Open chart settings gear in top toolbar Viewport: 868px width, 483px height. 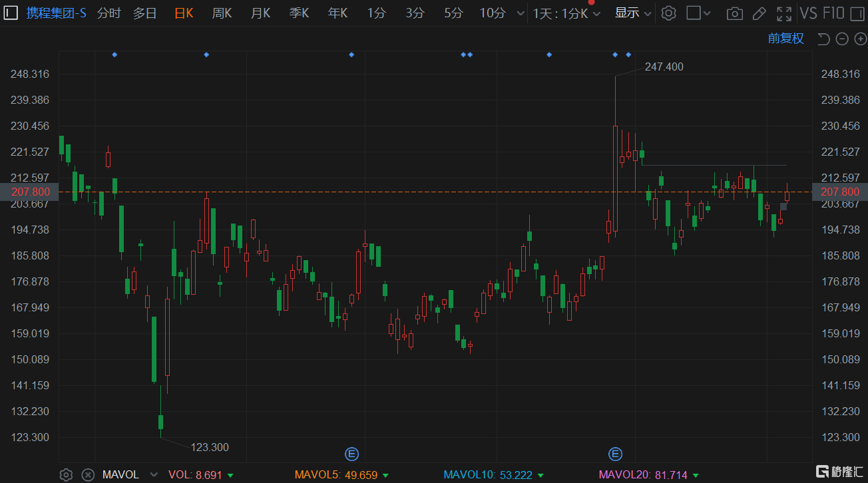click(669, 13)
